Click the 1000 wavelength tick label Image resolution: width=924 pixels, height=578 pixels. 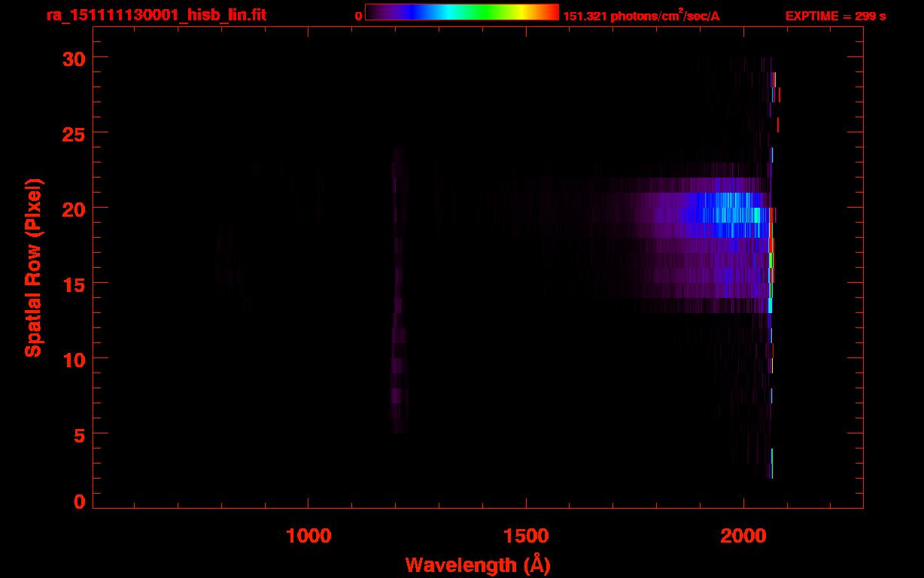click(x=309, y=535)
